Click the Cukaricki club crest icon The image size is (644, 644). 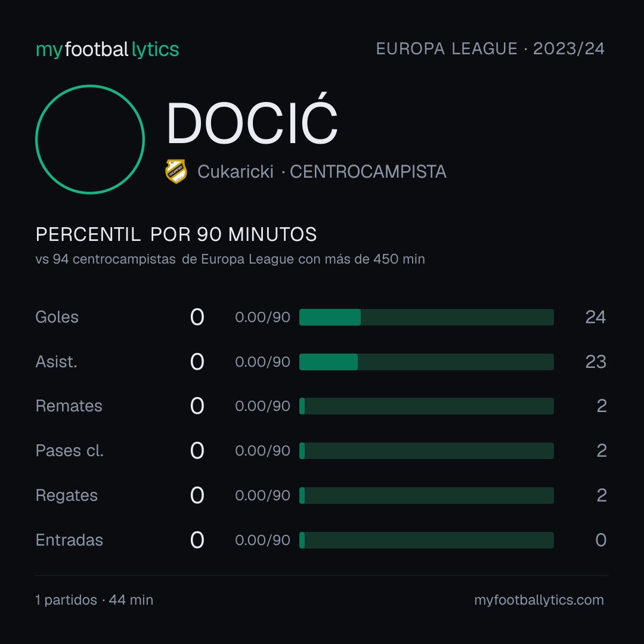click(x=176, y=171)
